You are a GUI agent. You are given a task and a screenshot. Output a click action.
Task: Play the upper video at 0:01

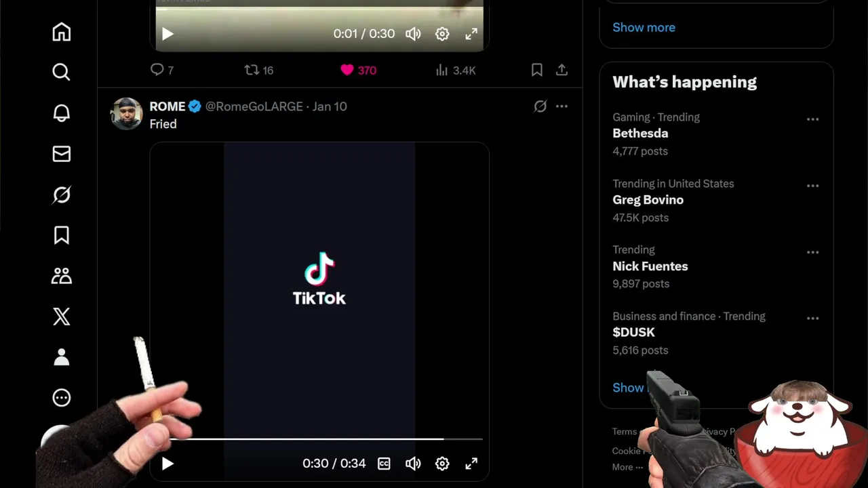[x=167, y=34]
